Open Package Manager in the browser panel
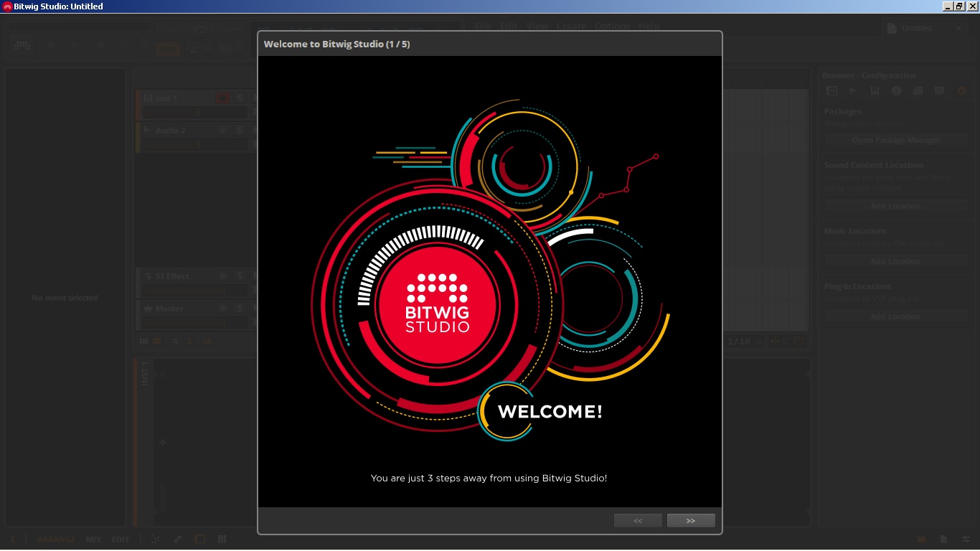Screen dimensions: 980x551 [x=895, y=141]
